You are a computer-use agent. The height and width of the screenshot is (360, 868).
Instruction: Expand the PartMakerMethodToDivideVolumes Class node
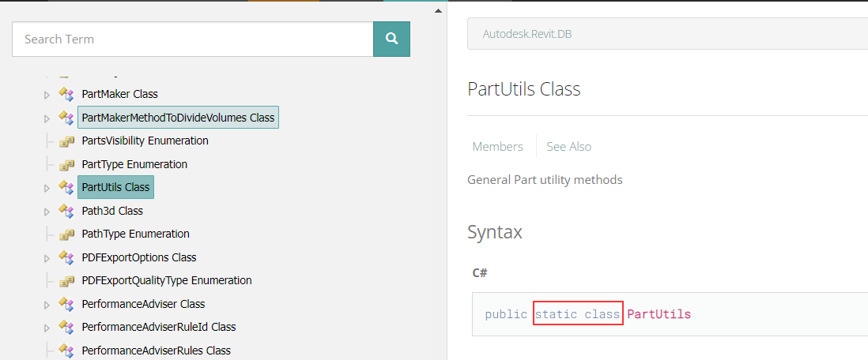click(47, 118)
